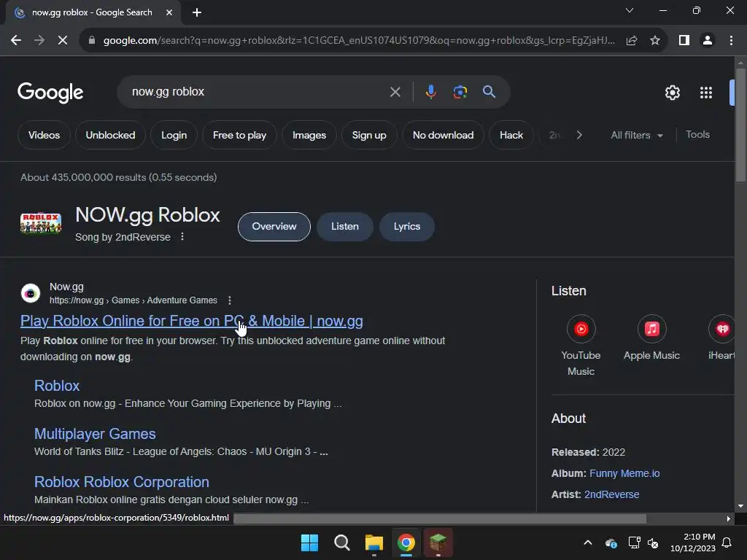Open Play Roblox Online for Free link

coord(192,321)
